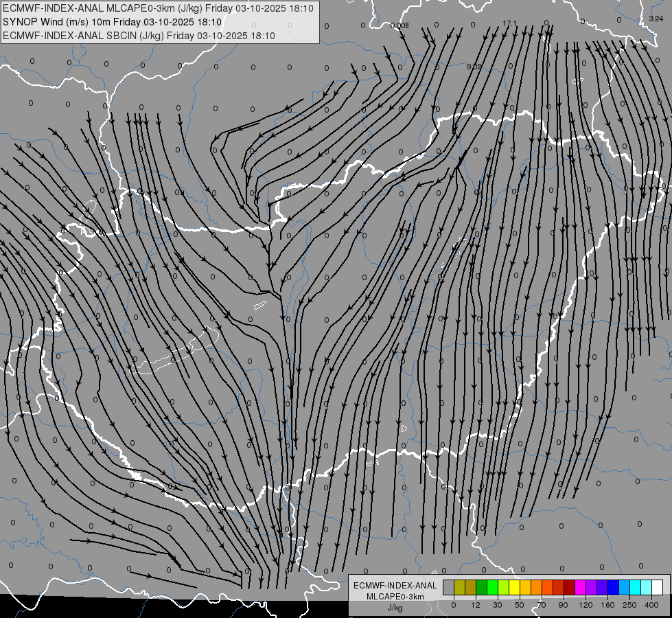Click the legend tick value 30

pyautogui.click(x=498, y=605)
